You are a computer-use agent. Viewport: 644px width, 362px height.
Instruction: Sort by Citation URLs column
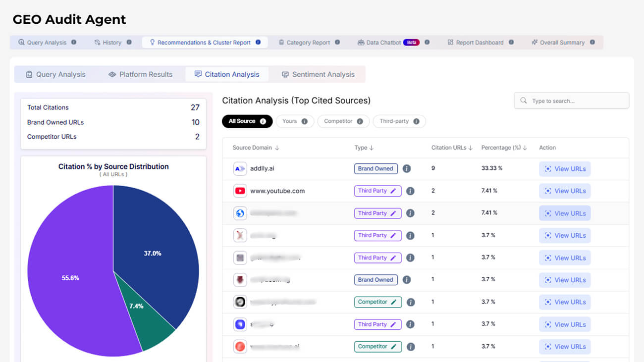(x=452, y=148)
